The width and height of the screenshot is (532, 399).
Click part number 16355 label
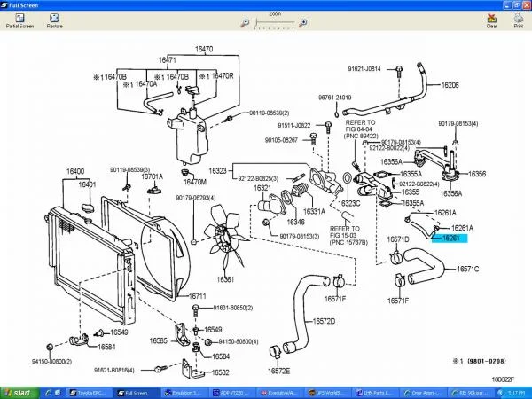411,192
